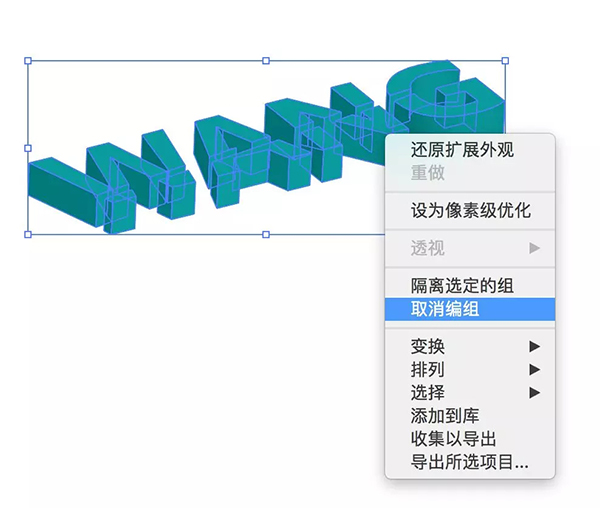Select 导出所选项目... menu entry
Image resolution: width=600 pixels, height=508 pixels.
470,462
